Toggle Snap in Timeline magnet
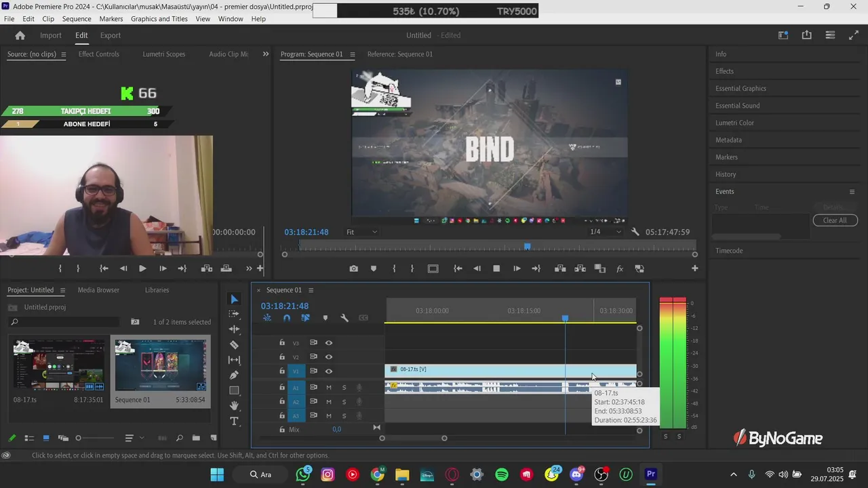Image resolution: width=868 pixels, height=488 pixels. [286, 318]
